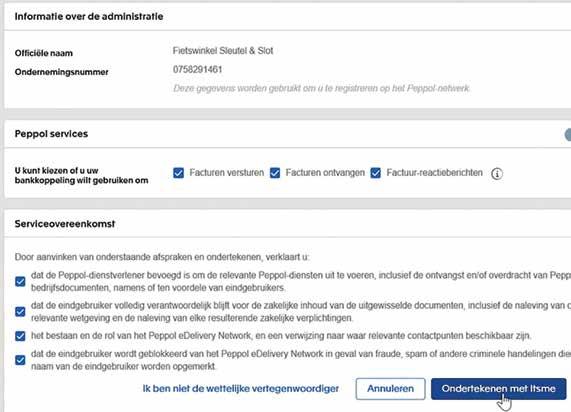Click the blue circle in Peppol services header
571x412 pixels.
(x=568, y=134)
